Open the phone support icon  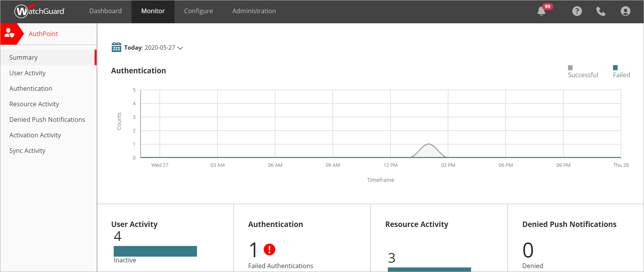pyautogui.click(x=601, y=11)
